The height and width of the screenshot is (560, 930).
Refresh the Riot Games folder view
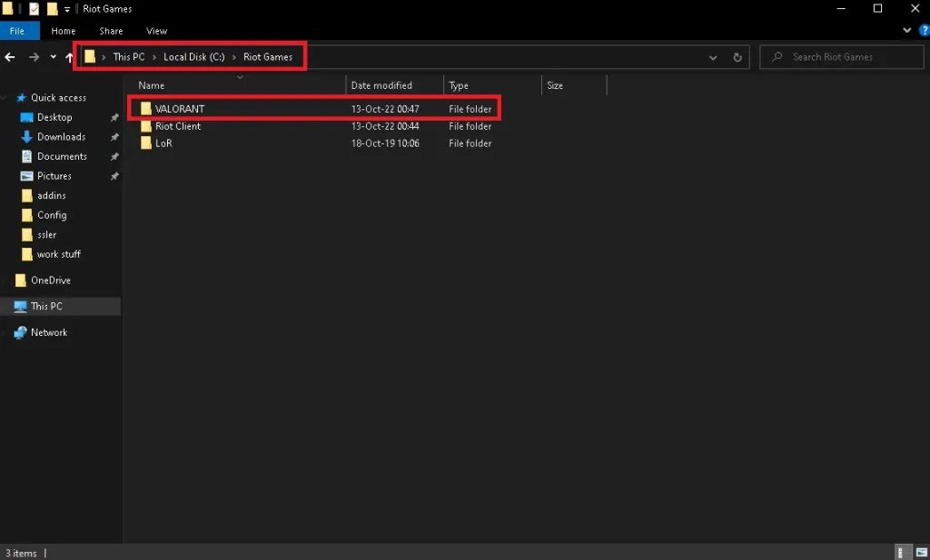click(x=737, y=57)
